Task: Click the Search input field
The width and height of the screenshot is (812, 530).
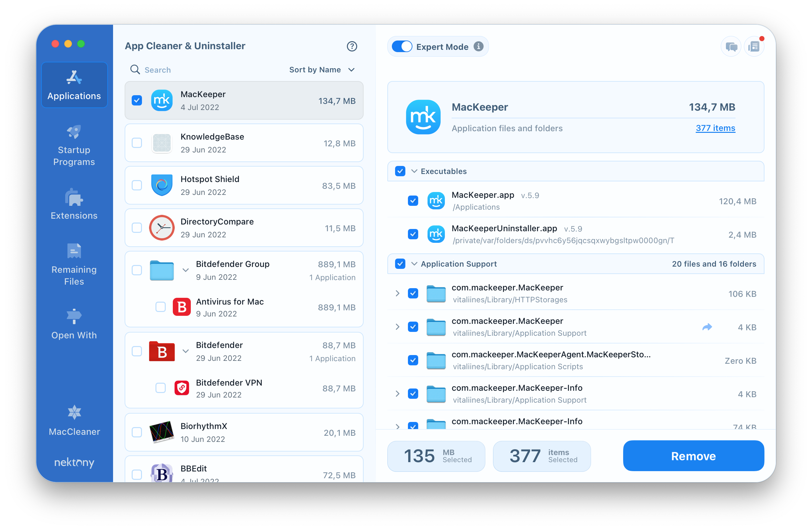Action: 206,69
